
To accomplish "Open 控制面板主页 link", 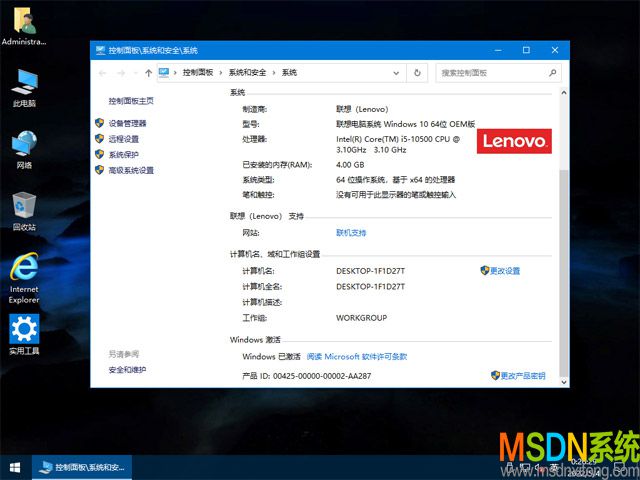I will tap(131, 101).
